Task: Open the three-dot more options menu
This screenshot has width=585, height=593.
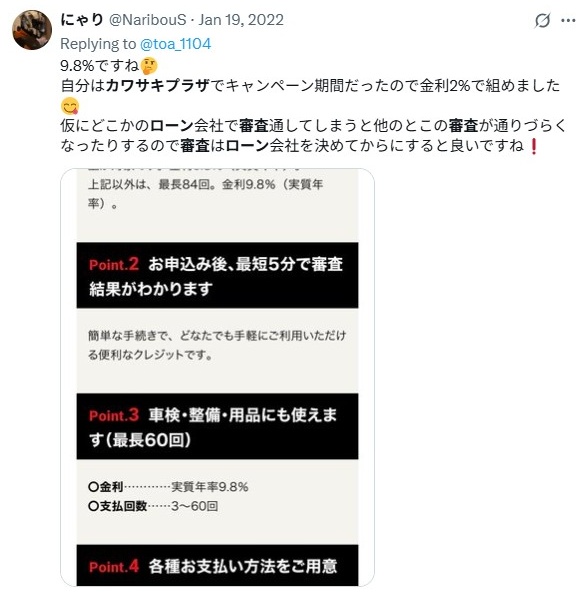Action: [x=568, y=20]
